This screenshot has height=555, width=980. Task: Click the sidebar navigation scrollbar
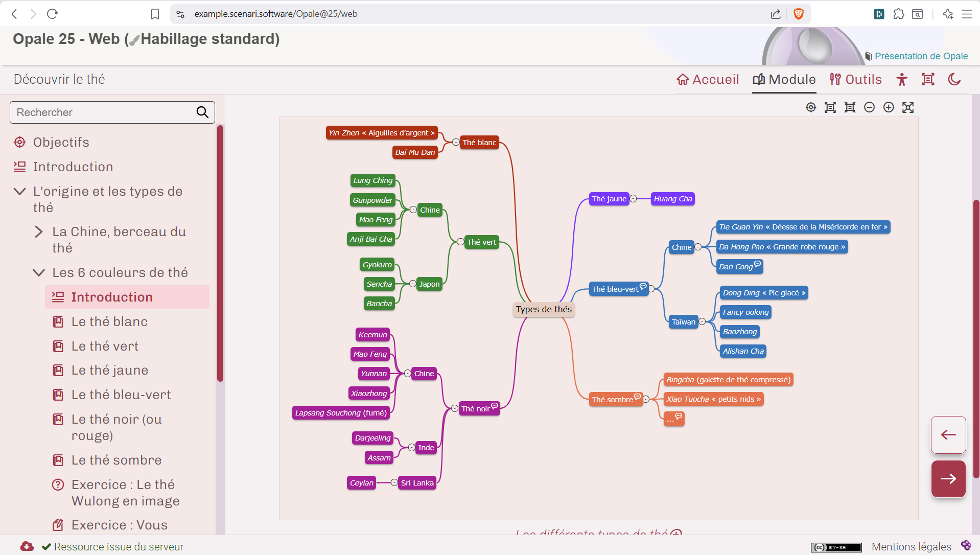click(x=220, y=256)
